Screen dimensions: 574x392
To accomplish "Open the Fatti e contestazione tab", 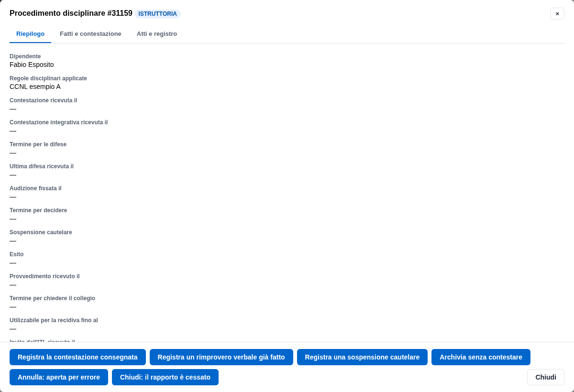I will pyautogui.click(x=90, y=34).
